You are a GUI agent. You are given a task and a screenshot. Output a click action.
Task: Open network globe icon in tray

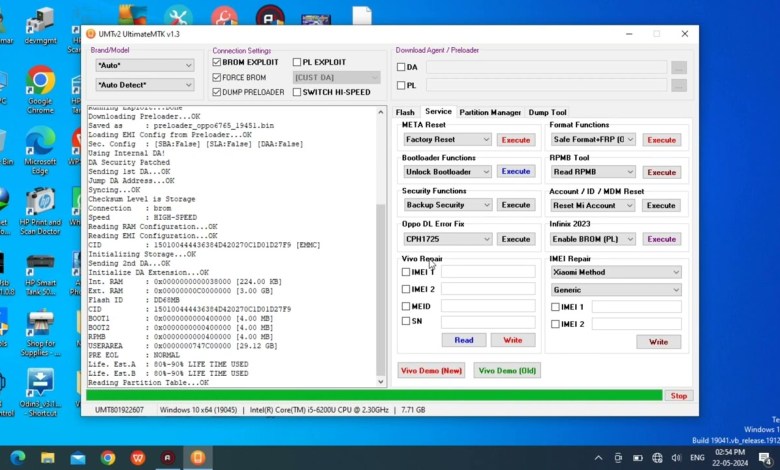[657, 458]
